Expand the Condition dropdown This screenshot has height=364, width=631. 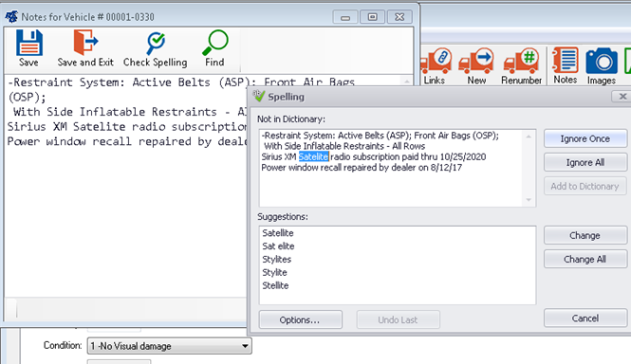tap(245, 346)
